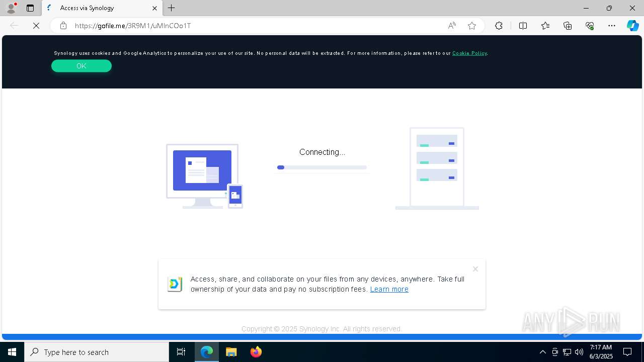The width and height of the screenshot is (644, 362).
Task: Follow the Learn more link
Action: (x=389, y=289)
